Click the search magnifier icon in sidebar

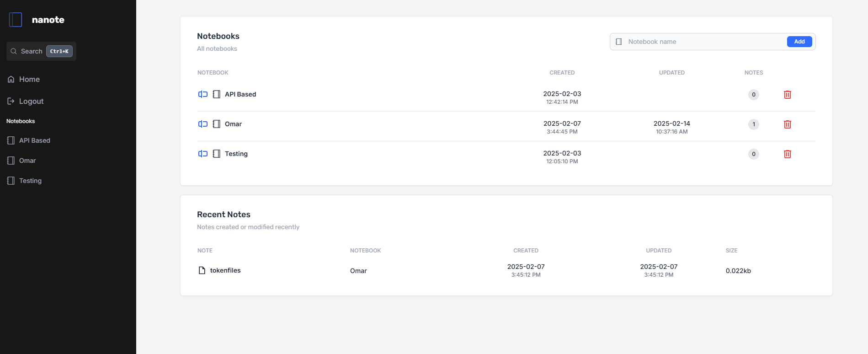[x=14, y=51]
